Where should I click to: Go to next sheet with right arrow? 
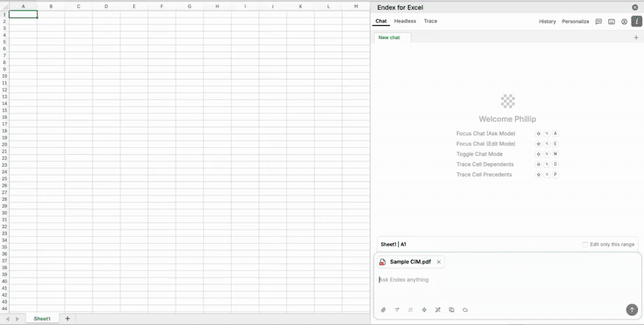[x=17, y=319]
